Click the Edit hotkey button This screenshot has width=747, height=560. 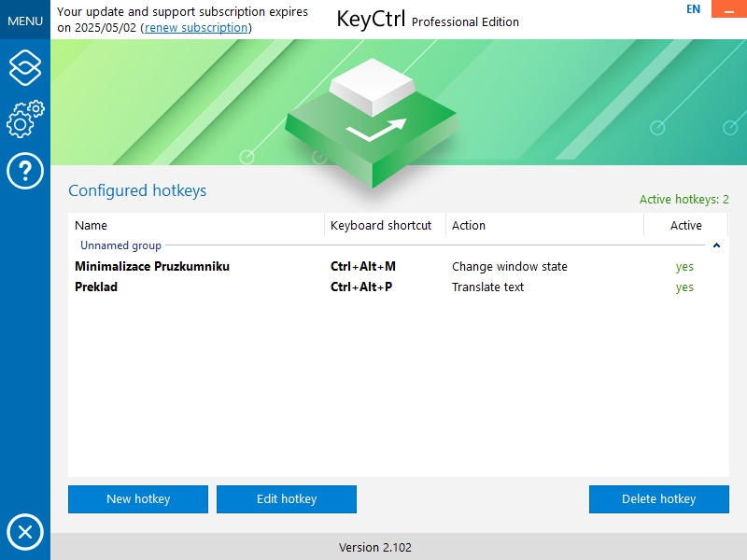(287, 499)
